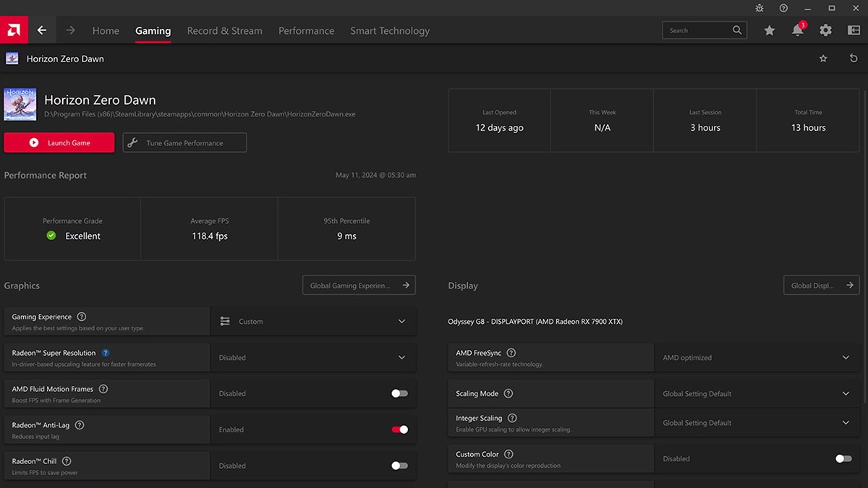Screen dimensions: 868x488
Task: Reset game profile with the undo arrow
Action: pos(854,59)
